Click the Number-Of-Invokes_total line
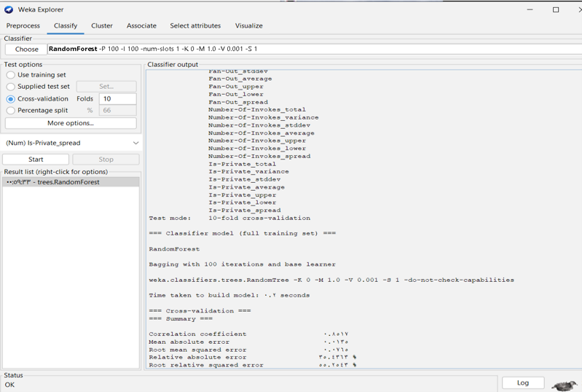 257,109
